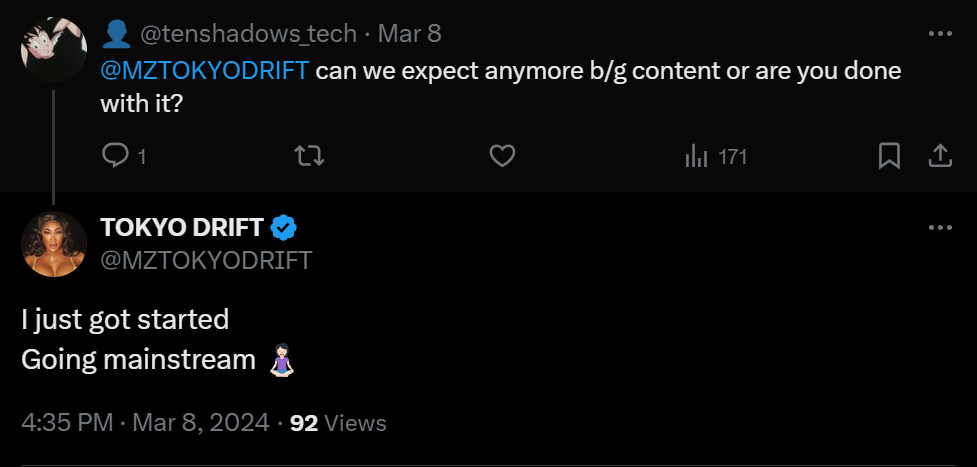The image size is (977, 467).
Task: Click the TOKYO DRIFT display name
Action: point(181,228)
